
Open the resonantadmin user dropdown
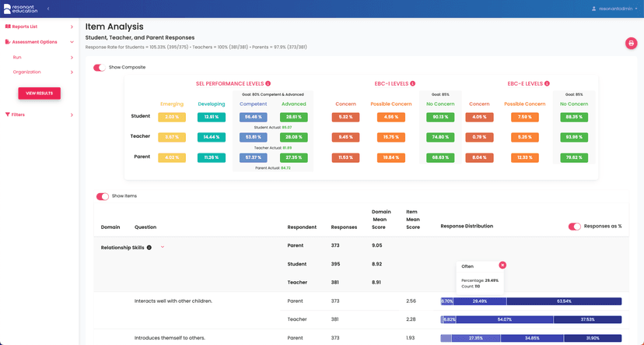pos(614,9)
